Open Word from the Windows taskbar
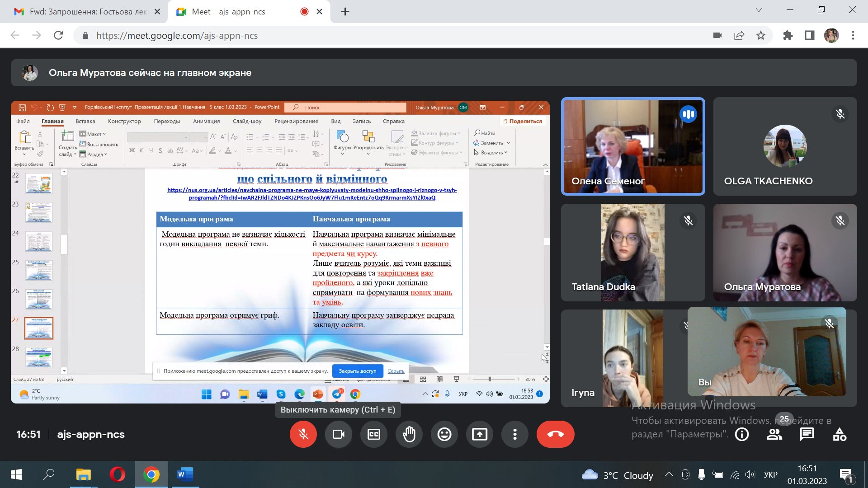The height and width of the screenshot is (488, 868). [x=185, y=474]
